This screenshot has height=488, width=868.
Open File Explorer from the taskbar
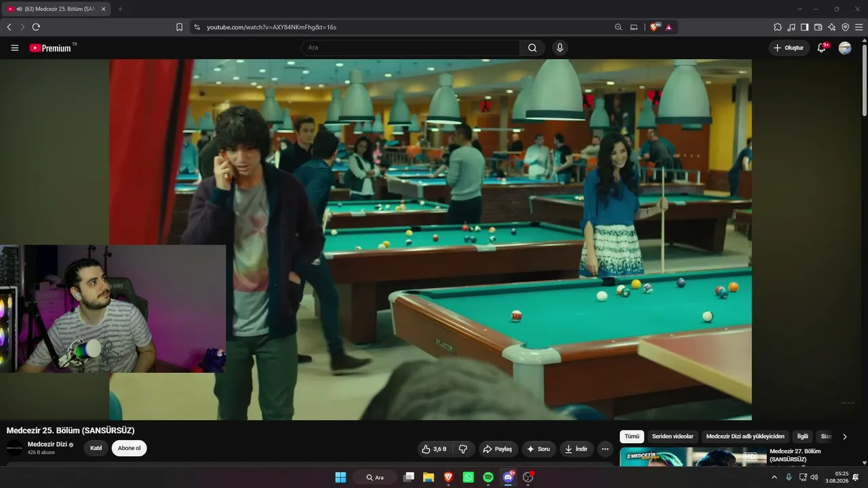click(x=429, y=477)
